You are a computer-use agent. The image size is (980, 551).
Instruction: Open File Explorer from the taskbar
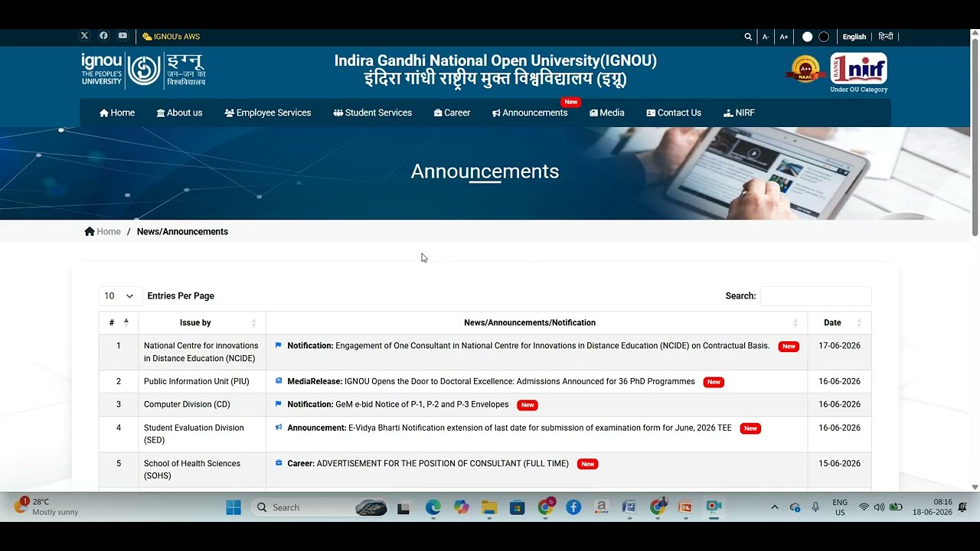tap(489, 507)
